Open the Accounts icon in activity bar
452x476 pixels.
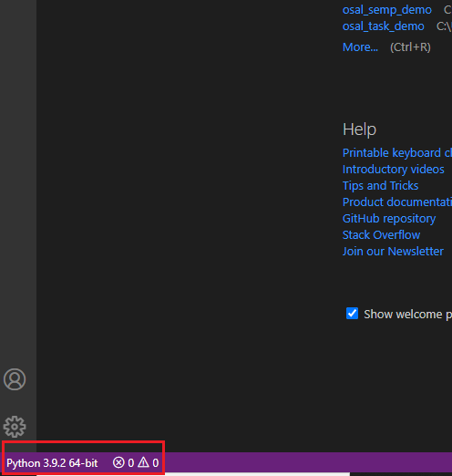tap(15, 379)
